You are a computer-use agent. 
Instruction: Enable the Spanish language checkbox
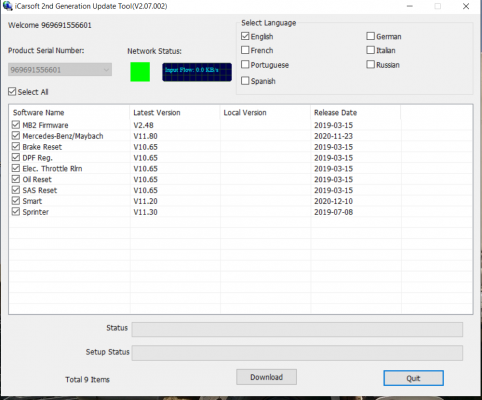pos(245,81)
